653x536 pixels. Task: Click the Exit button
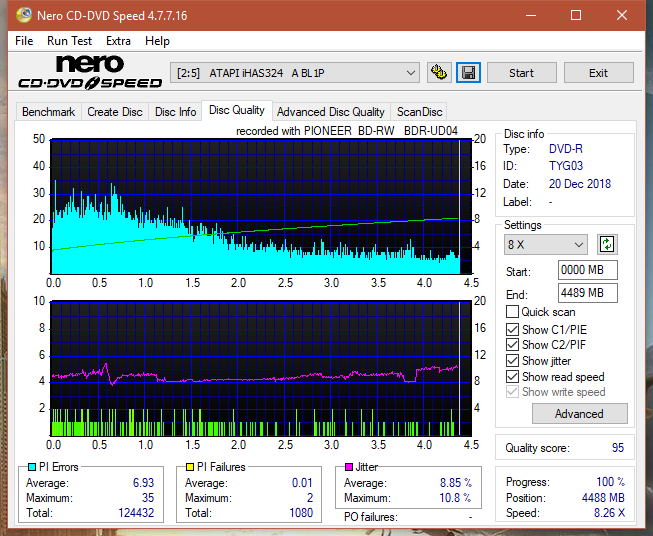(x=598, y=73)
